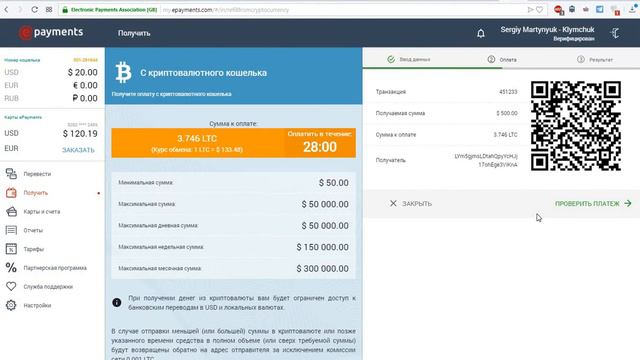The image size is (640, 360).
Task: Click the Отчеты list icon
Action: [11, 230]
